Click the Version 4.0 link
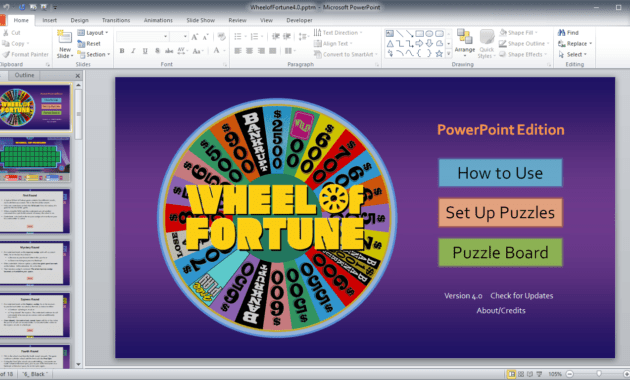The height and width of the screenshot is (380, 630). tap(463, 296)
